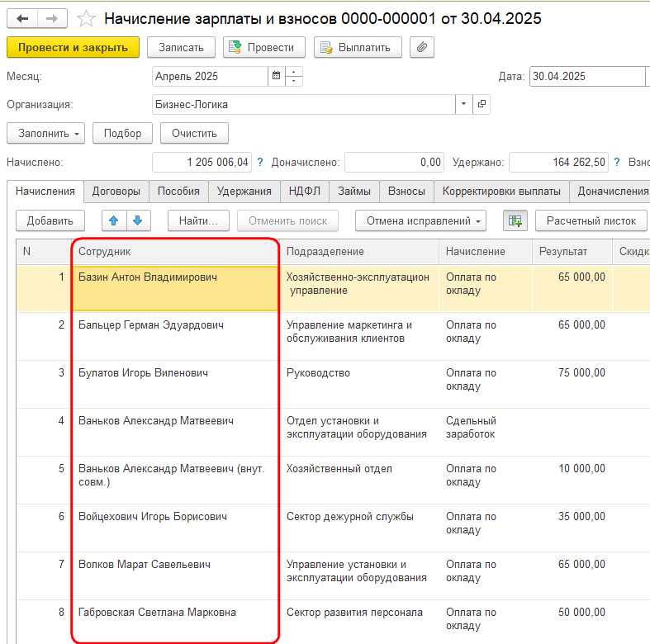The image size is (650, 644).
Task: Select the Булатов Игорь Виленович row
Action: (x=333, y=384)
